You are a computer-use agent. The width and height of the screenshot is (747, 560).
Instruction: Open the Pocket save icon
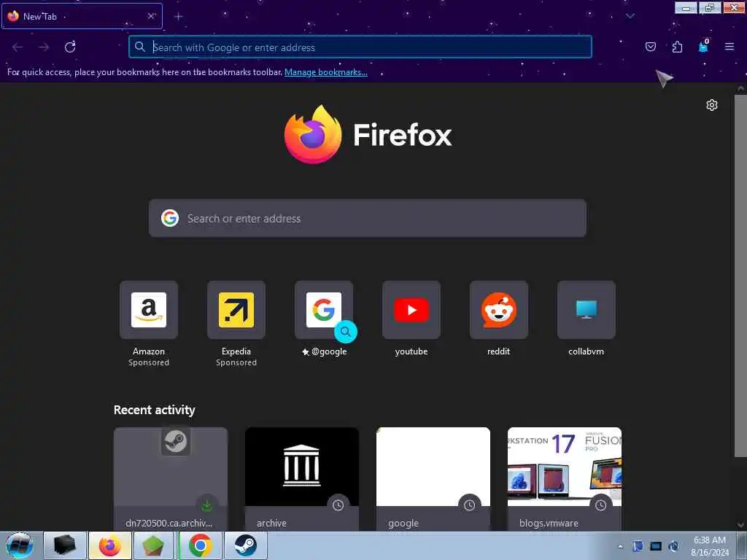(650, 47)
